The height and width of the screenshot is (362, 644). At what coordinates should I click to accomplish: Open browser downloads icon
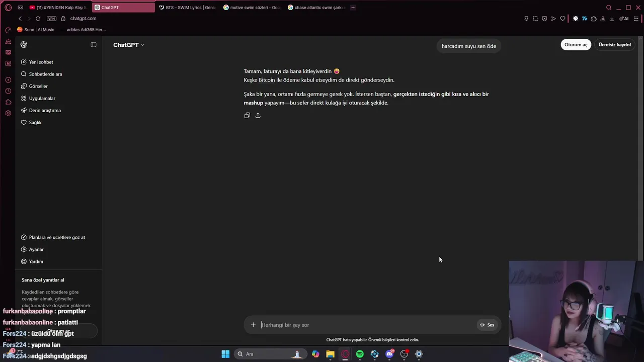[612, 19]
